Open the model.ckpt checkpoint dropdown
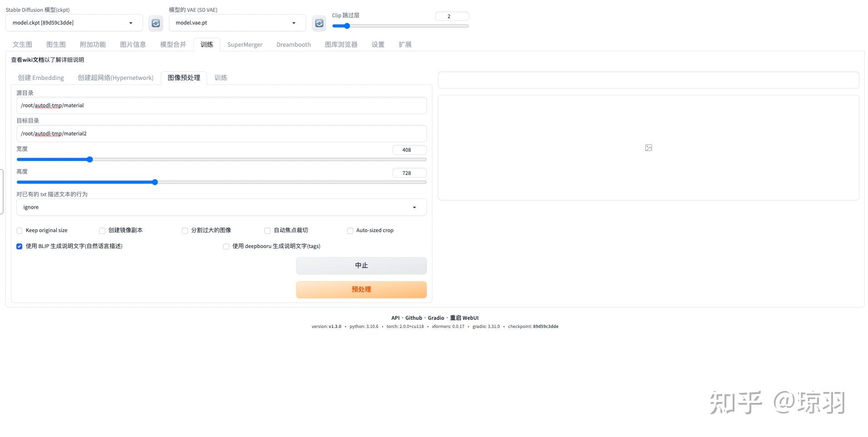 click(74, 23)
